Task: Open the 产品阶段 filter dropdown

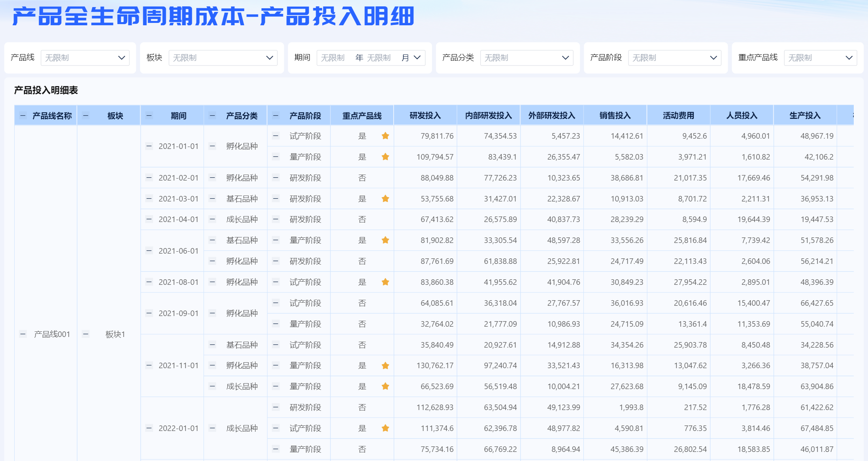Action: click(x=675, y=58)
